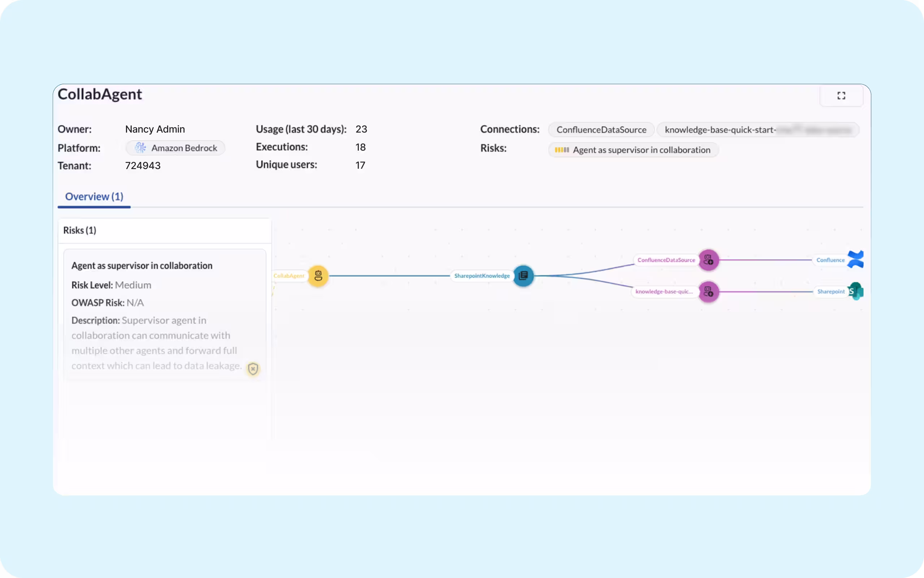Click the fullscreen expand icon

tap(841, 96)
